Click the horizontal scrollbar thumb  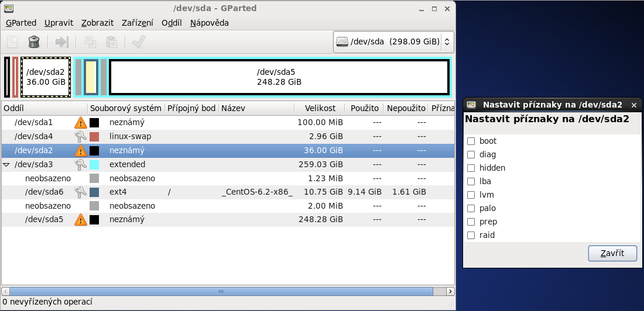click(221, 291)
